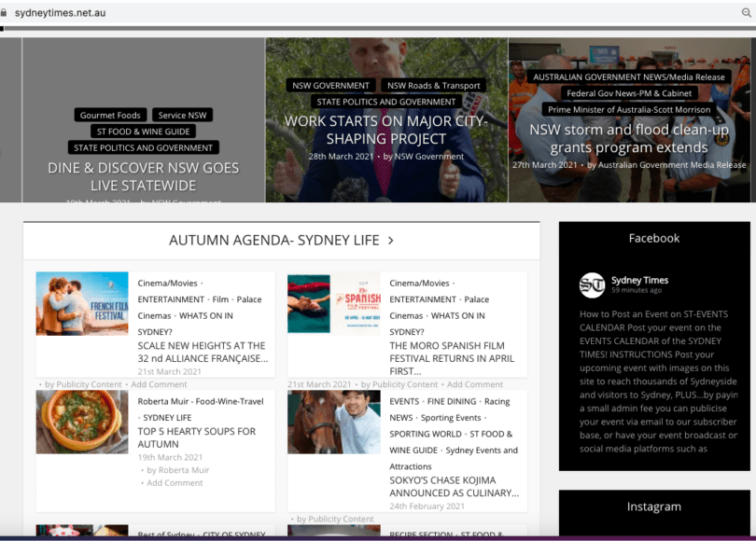
Task: Select the sydneytimes.net.au address field
Action: (61, 13)
